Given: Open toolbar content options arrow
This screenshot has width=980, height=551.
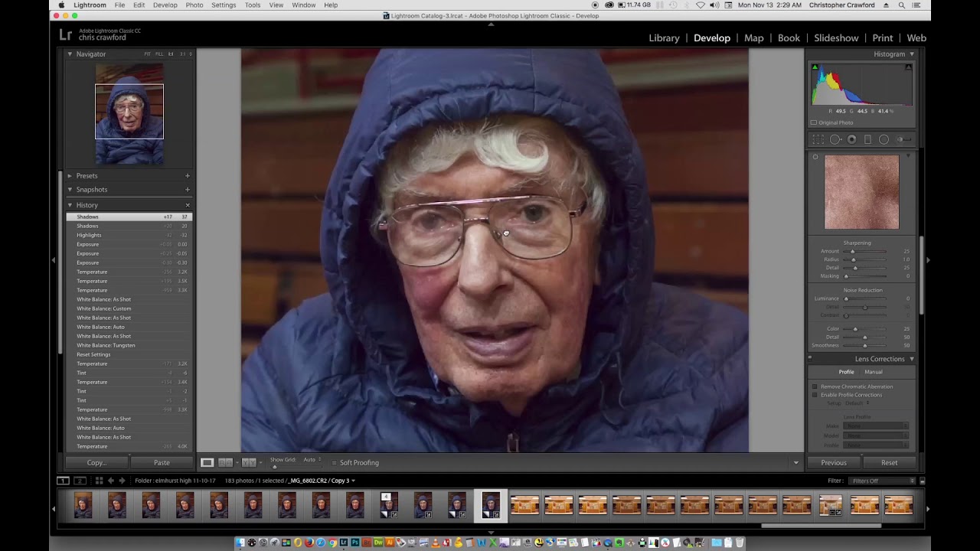Looking at the screenshot, I should (x=795, y=462).
